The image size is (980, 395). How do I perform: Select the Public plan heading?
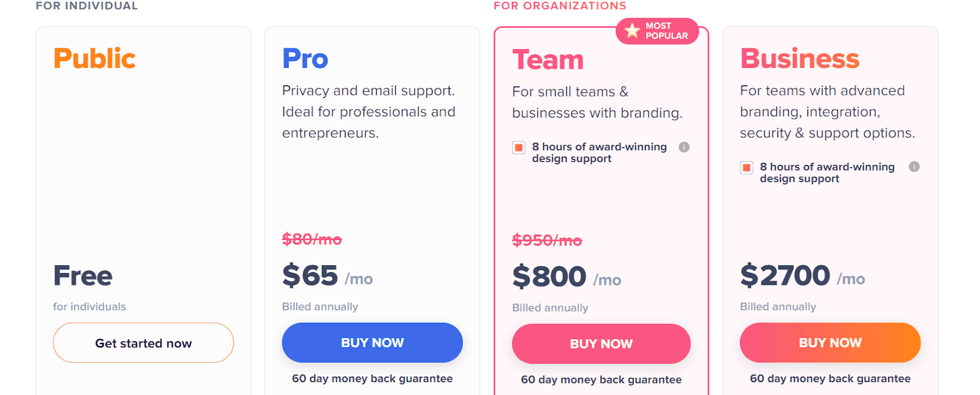click(94, 59)
